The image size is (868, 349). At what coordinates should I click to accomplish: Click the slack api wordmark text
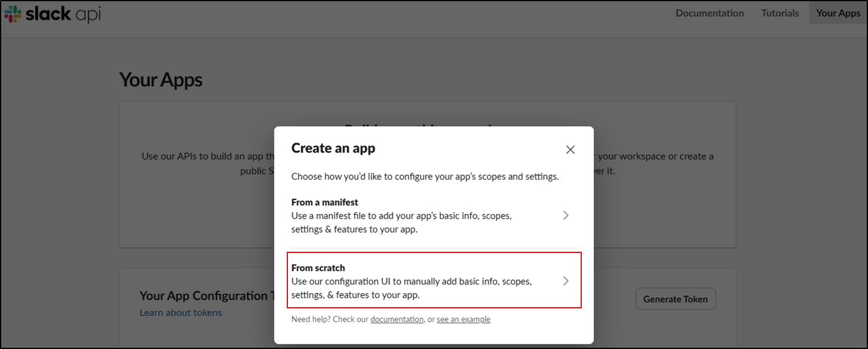[63, 14]
